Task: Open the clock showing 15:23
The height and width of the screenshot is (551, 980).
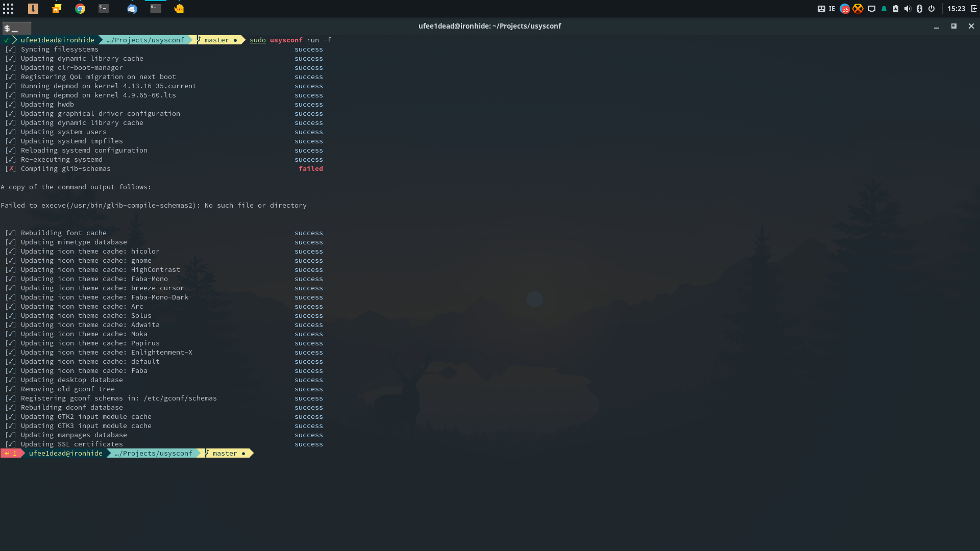Action: (956, 9)
